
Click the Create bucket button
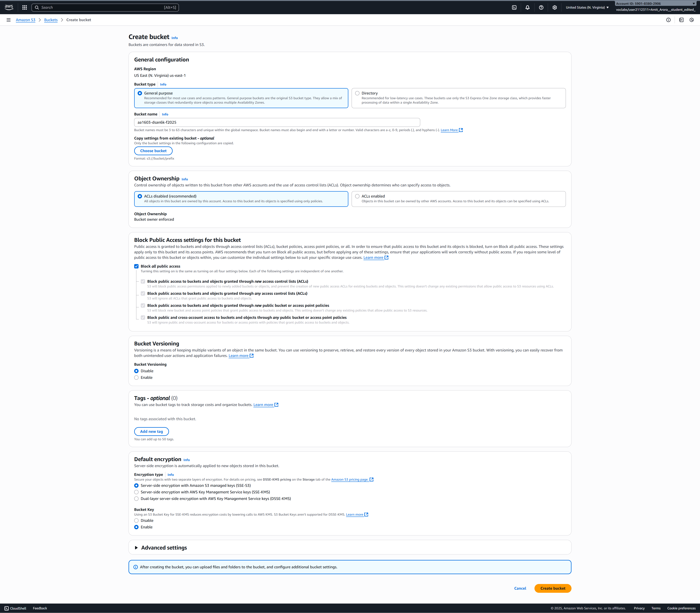553,588
